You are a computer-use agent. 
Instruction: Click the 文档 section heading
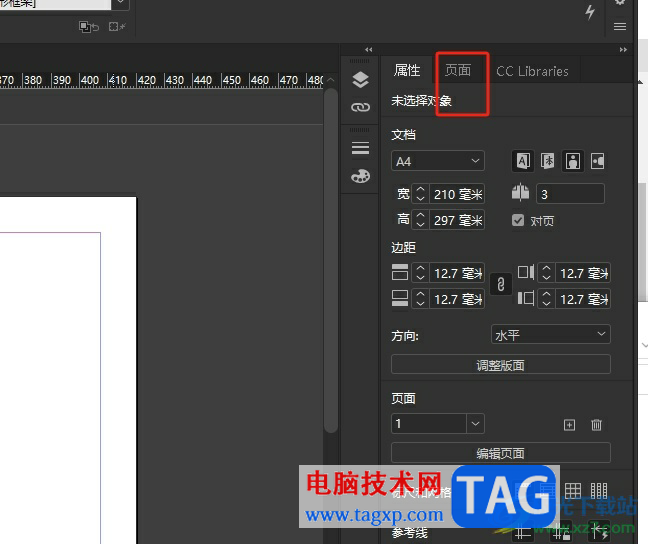tap(403, 134)
